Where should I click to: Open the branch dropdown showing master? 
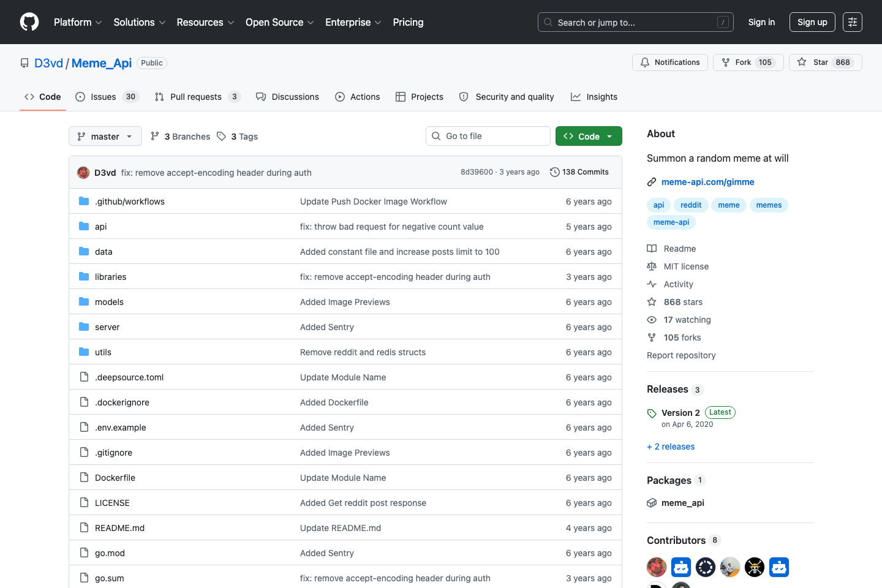[x=105, y=136]
